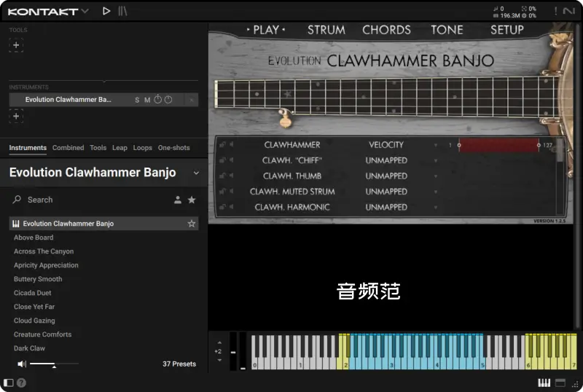
Task: Open the library browser icon in header
Action: pos(122,11)
